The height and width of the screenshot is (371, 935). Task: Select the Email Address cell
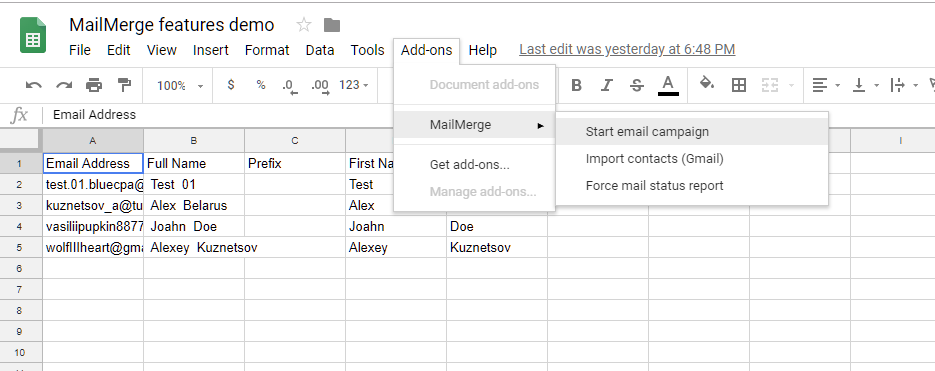[x=93, y=163]
